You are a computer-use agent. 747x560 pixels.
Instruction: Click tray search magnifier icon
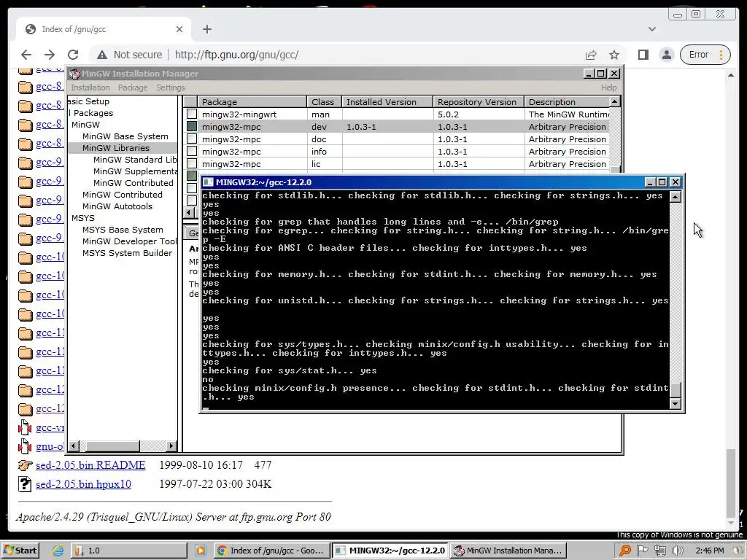coord(624,551)
